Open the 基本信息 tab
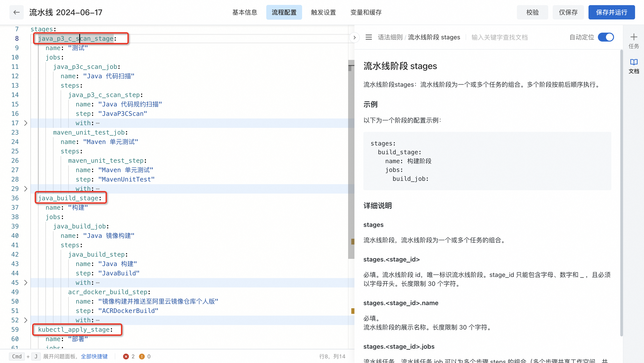Image resolution: width=644 pixels, height=363 pixels. click(245, 12)
